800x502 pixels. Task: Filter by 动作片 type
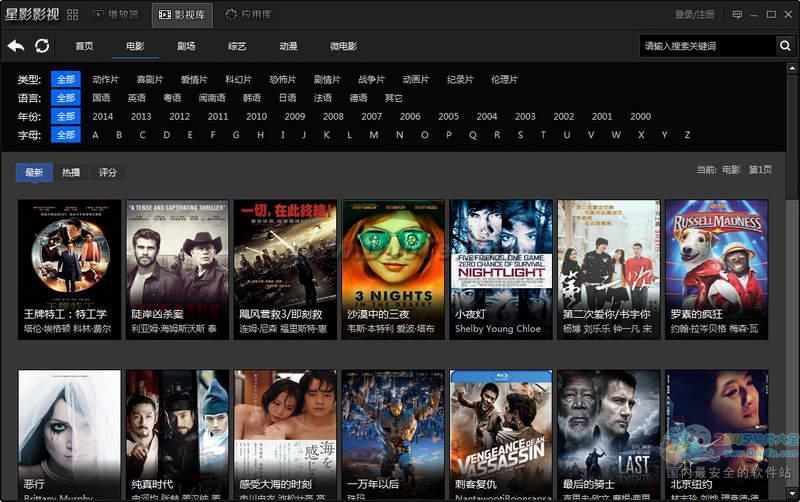[x=106, y=79]
